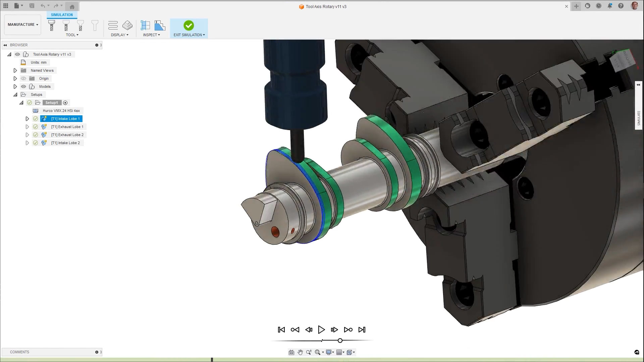Viewport: 644px width, 362px height.
Task: Activate Setup1 radio button
Action: click(65, 103)
